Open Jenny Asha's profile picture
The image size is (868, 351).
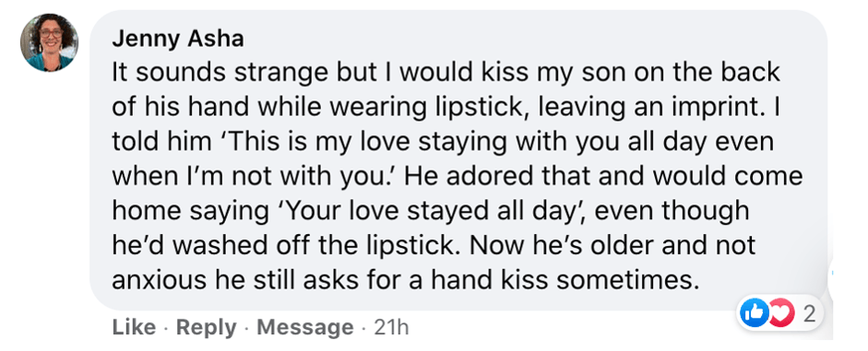click(49, 42)
